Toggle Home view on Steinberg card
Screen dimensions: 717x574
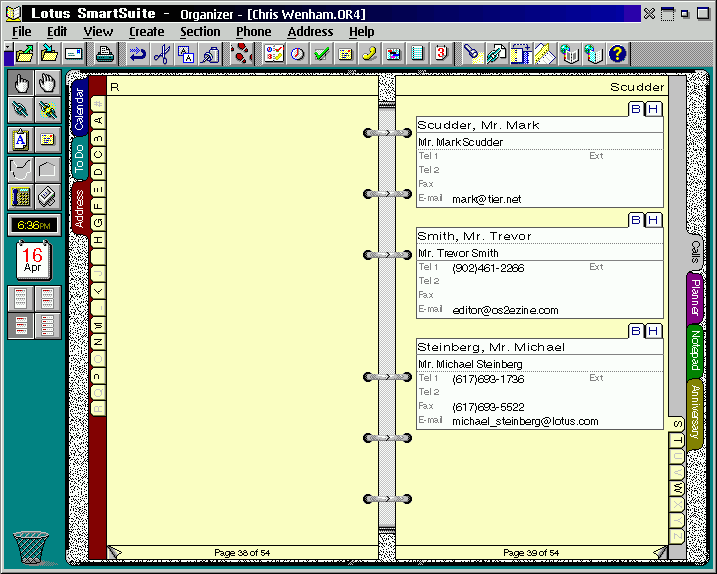tap(653, 331)
